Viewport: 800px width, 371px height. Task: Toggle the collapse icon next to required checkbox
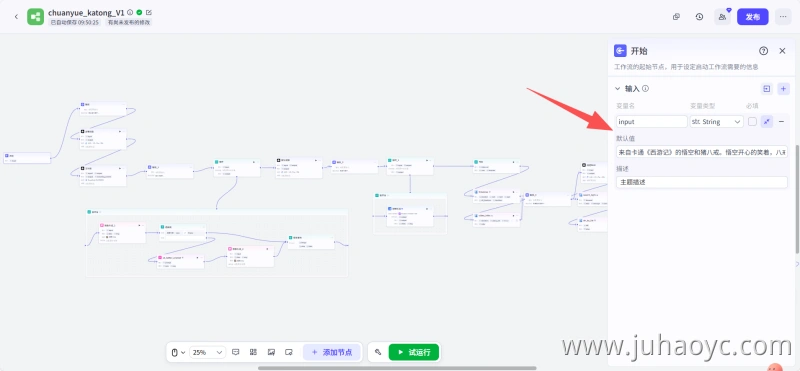(x=767, y=121)
